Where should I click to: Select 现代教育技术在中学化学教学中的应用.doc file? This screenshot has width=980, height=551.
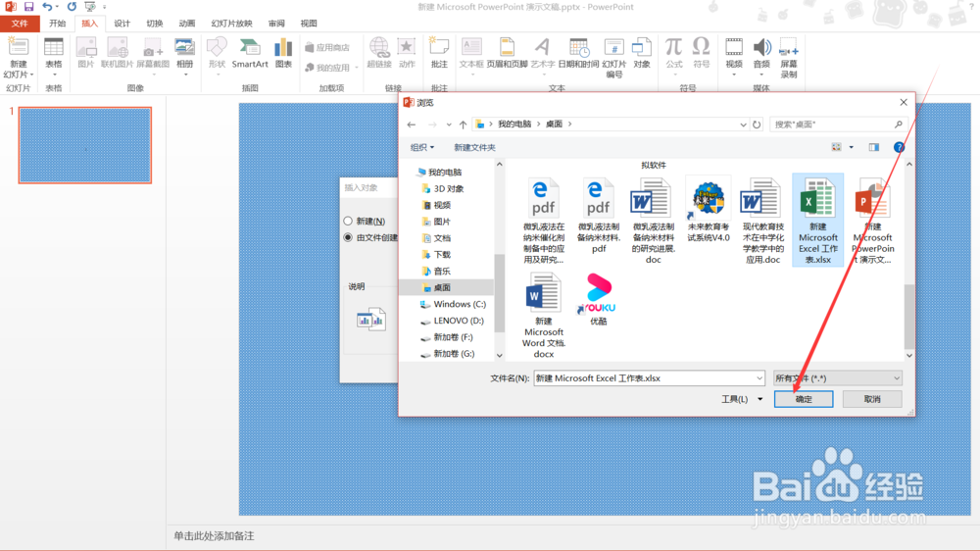762,221
